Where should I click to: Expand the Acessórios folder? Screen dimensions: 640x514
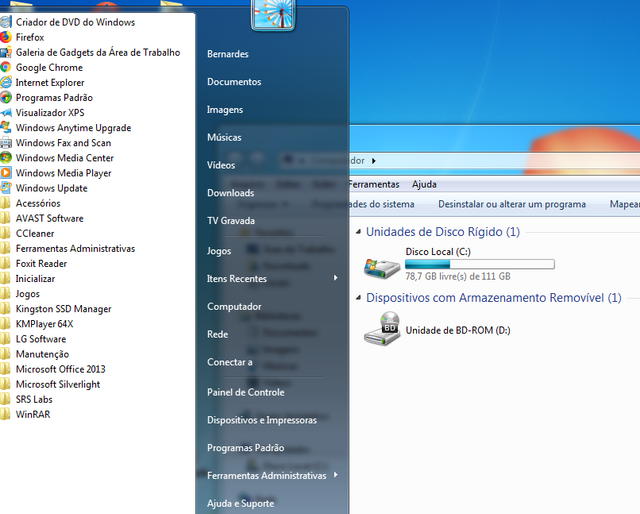(x=38, y=203)
